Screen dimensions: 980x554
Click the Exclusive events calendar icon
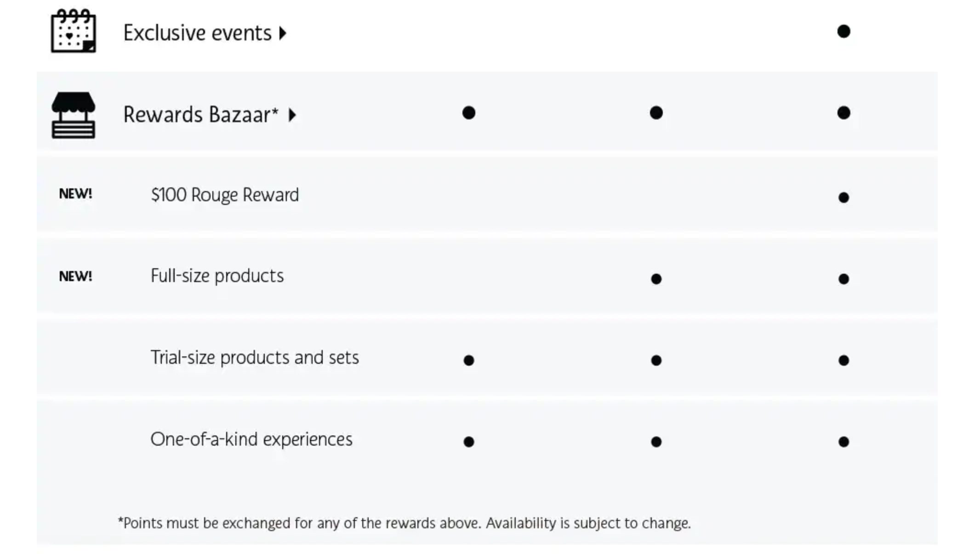pos(73,31)
